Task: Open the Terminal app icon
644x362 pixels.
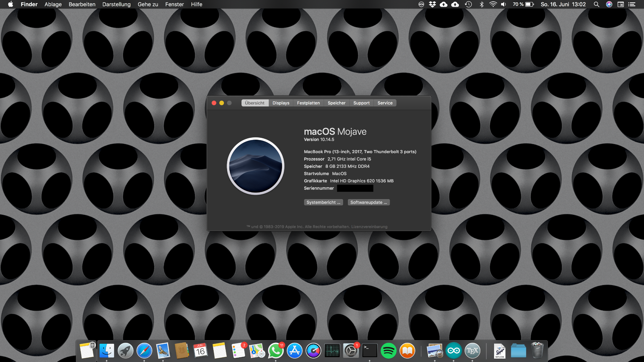Action: click(370, 351)
